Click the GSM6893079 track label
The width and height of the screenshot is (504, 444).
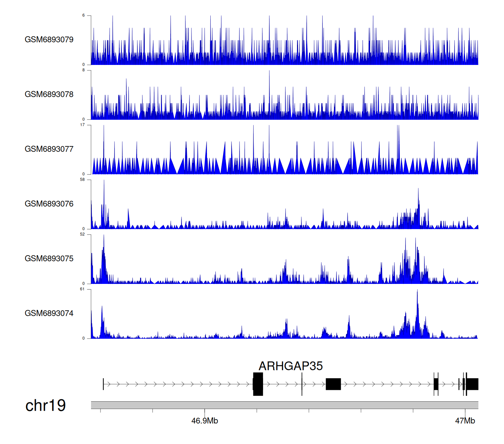[49, 40]
